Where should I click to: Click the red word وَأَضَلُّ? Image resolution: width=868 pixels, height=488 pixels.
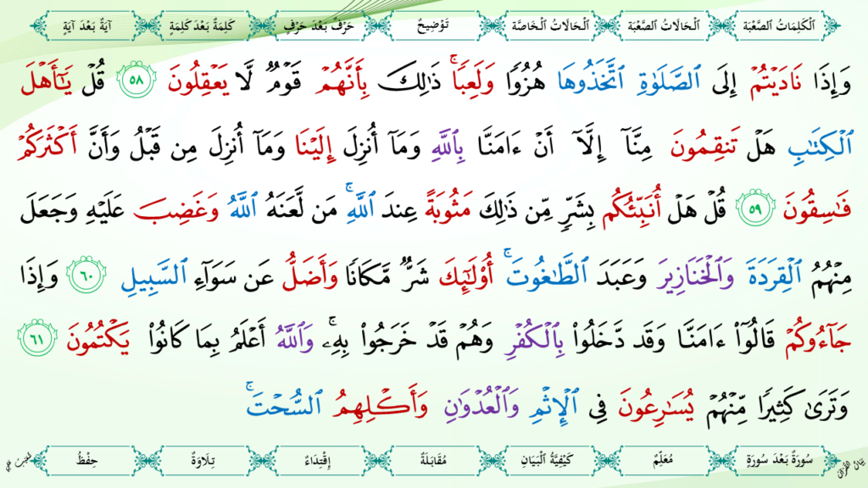(310, 271)
